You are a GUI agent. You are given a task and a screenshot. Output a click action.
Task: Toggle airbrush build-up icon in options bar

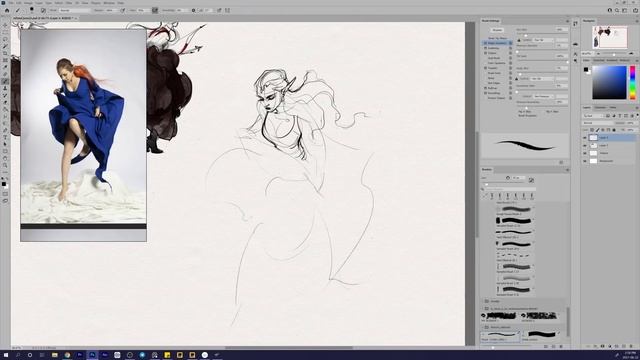point(155,10)
